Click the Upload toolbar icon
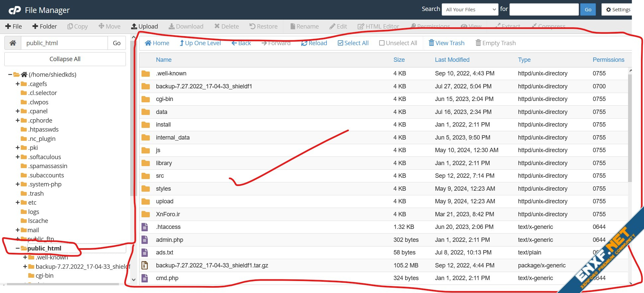Screen dimensions: 644x293 [x=134, y=26]
